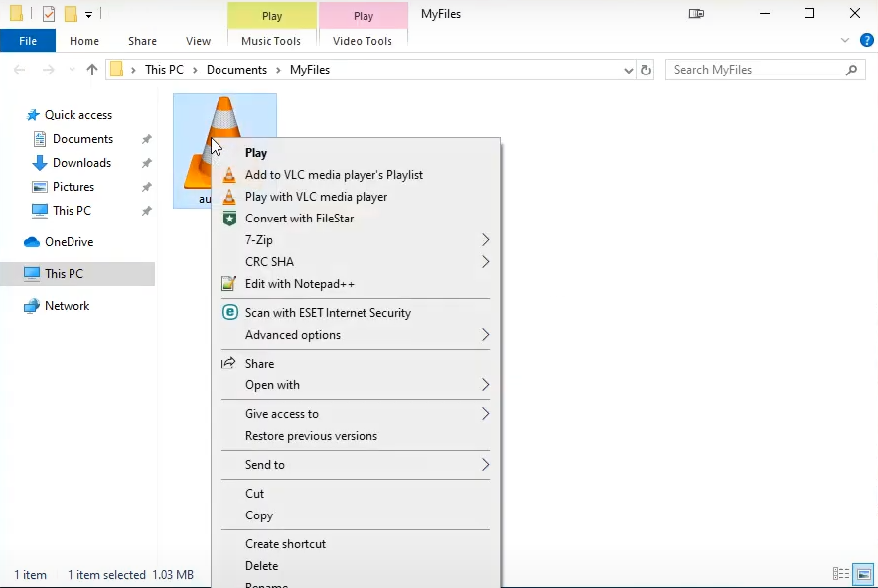
Task: Open the recent locations dropdown arrow
Action: [x=72, y=70]
